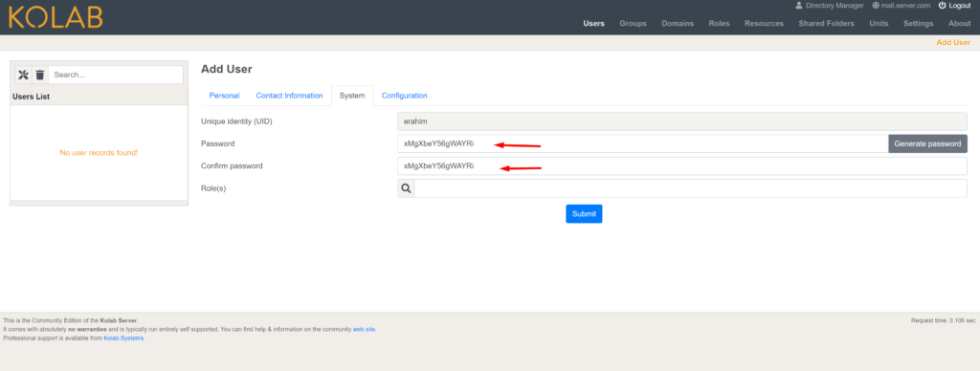The image size is (980, 371).
Task: Click the 'No user records found!' message
Action: (99, 152)
